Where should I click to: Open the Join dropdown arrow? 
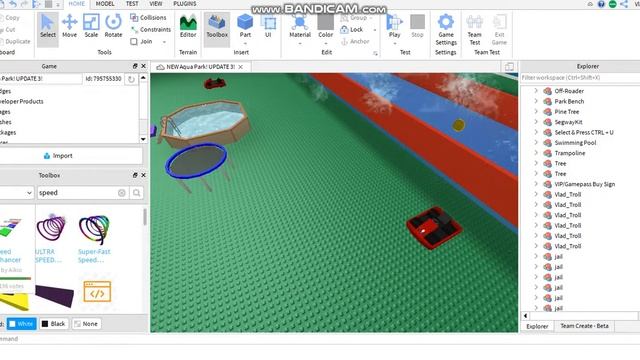click(164, 42)
